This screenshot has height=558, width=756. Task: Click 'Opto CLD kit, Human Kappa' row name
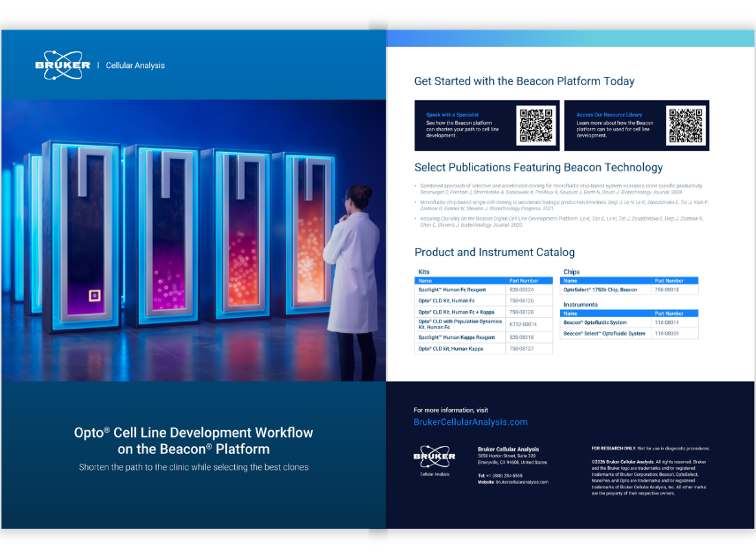[451, 349]
